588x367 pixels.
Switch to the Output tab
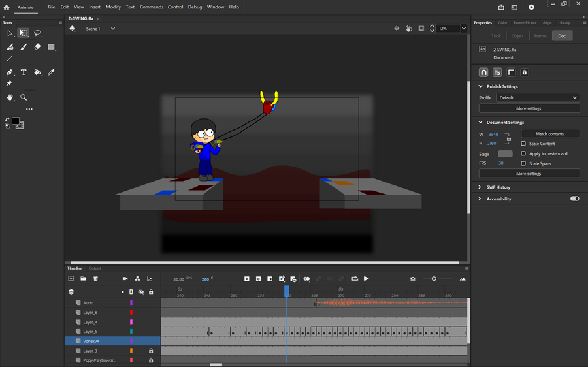95,268
